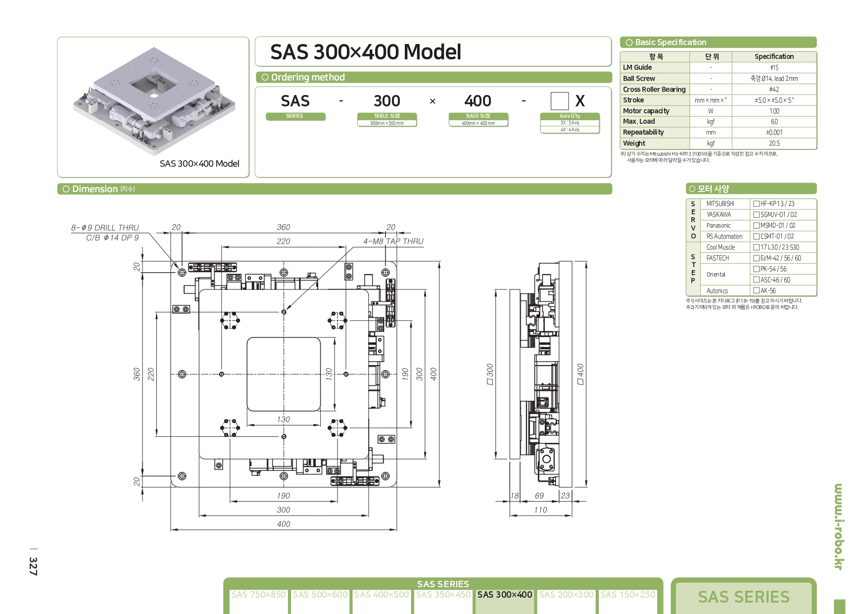Click the BASE SIZE label under 400
The image size is (868, 614).
click(478, 116)
